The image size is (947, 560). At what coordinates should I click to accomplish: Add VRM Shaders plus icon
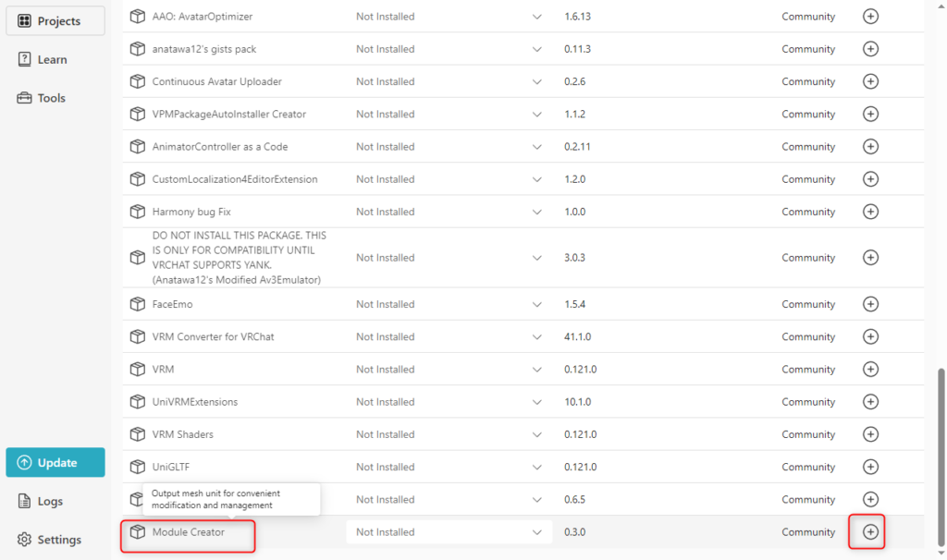[x=870, y=434]
